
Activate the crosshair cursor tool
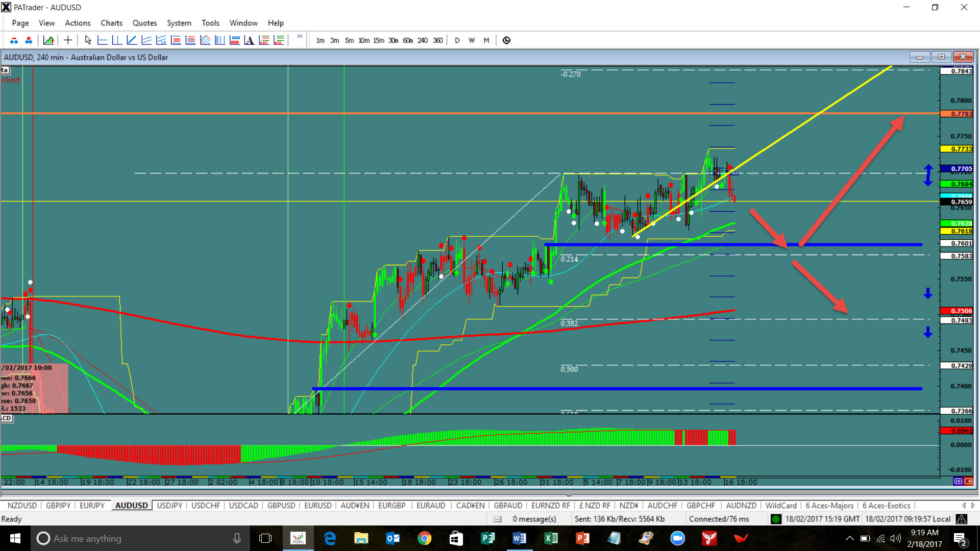[68, 40]
